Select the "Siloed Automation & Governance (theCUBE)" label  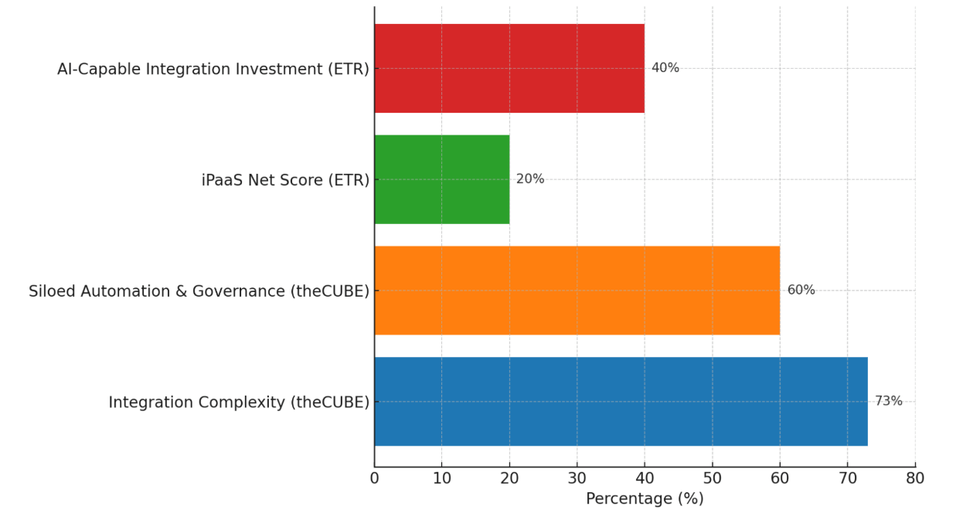199,291
